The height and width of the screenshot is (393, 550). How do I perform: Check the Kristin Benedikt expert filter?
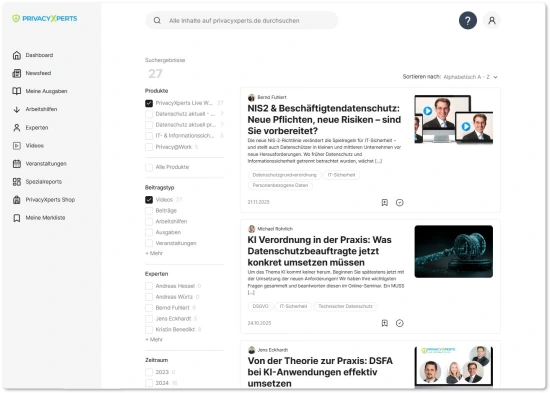[149, 329]
